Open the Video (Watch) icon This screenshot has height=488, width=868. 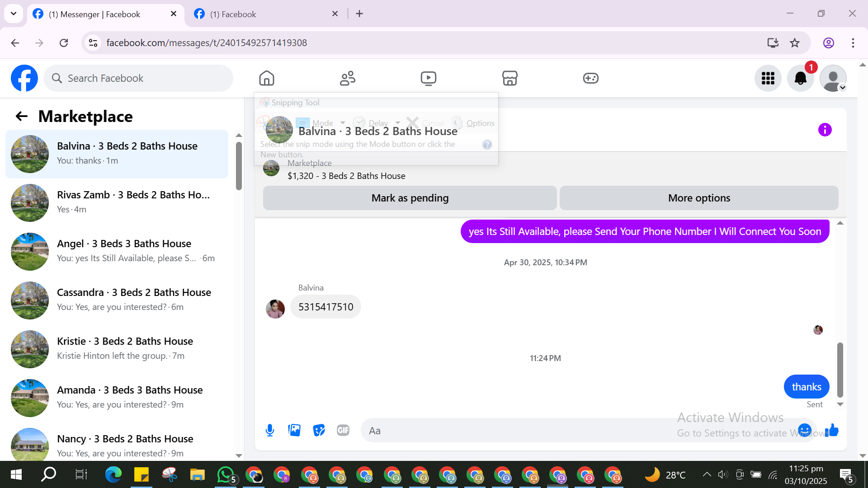point(429,78)
